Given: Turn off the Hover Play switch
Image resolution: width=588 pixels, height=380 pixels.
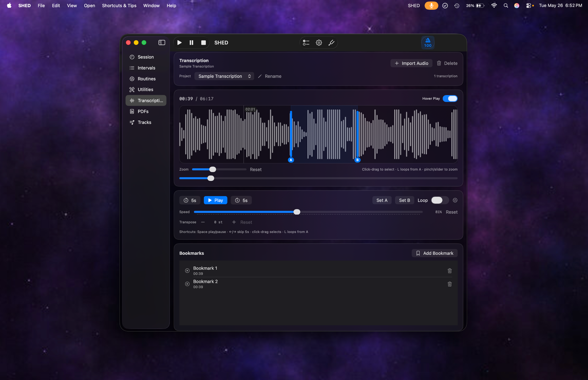Looking at the screenshot, I should click(x=450, y=99).
